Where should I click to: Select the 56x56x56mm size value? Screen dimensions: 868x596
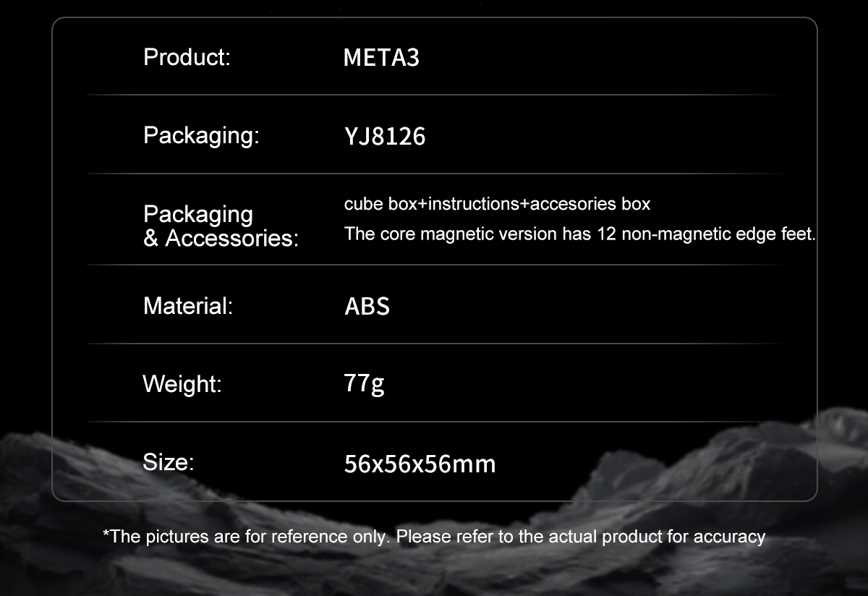coord(420,464)
